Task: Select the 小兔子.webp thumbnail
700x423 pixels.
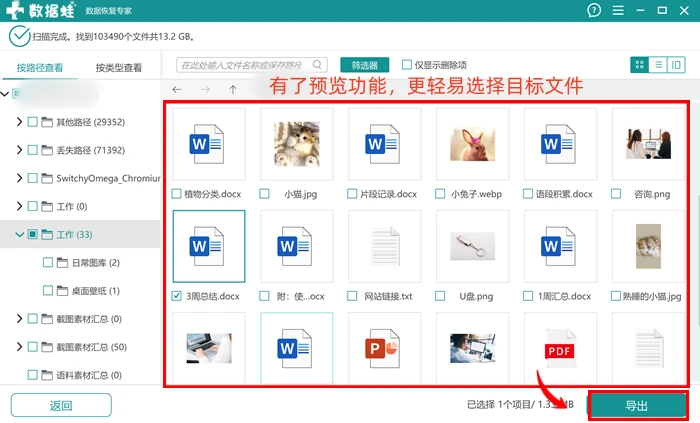Action: 472,144
